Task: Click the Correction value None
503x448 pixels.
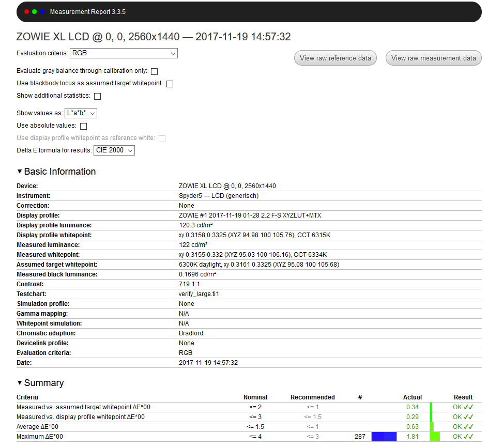Action: (187, 206)
